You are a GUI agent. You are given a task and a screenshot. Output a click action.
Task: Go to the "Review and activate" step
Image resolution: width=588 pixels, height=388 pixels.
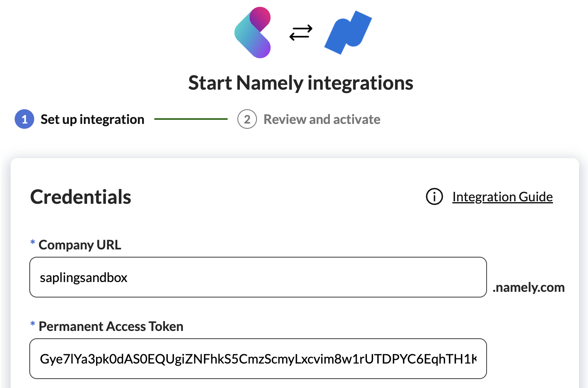pos(322,119)
